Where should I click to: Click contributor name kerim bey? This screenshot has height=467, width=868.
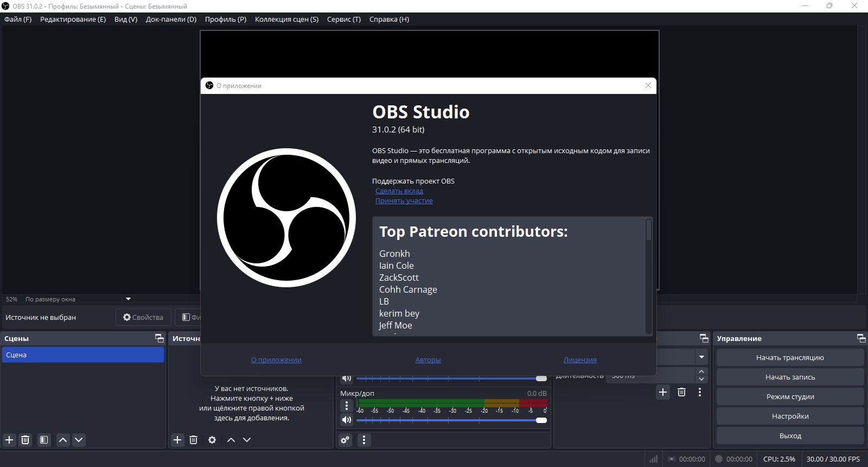pos(399,313)
